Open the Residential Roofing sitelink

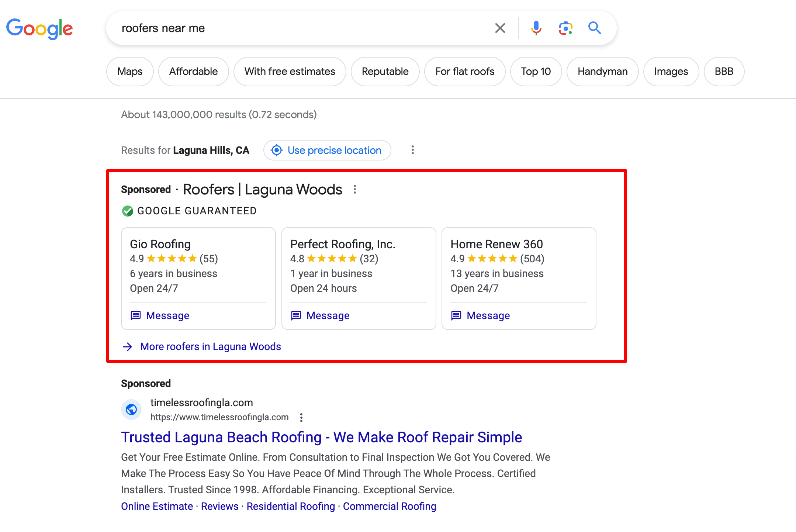291,506
